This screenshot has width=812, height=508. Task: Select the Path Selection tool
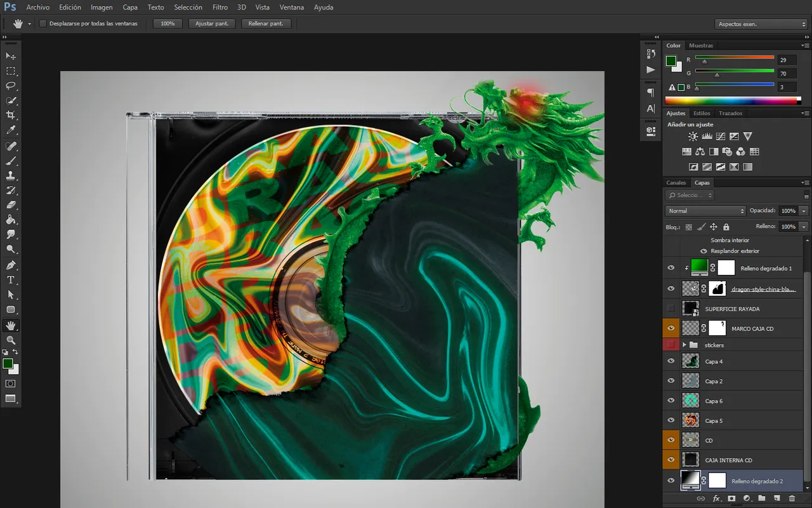coord(11,295)
